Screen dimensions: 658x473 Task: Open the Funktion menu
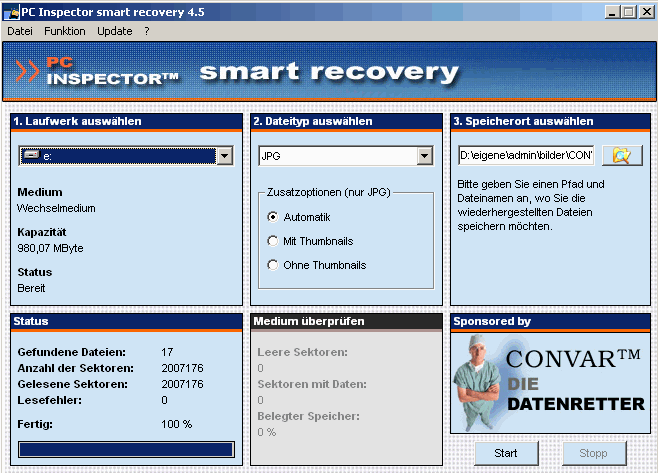pyautogui.click(x=65, y=31)
